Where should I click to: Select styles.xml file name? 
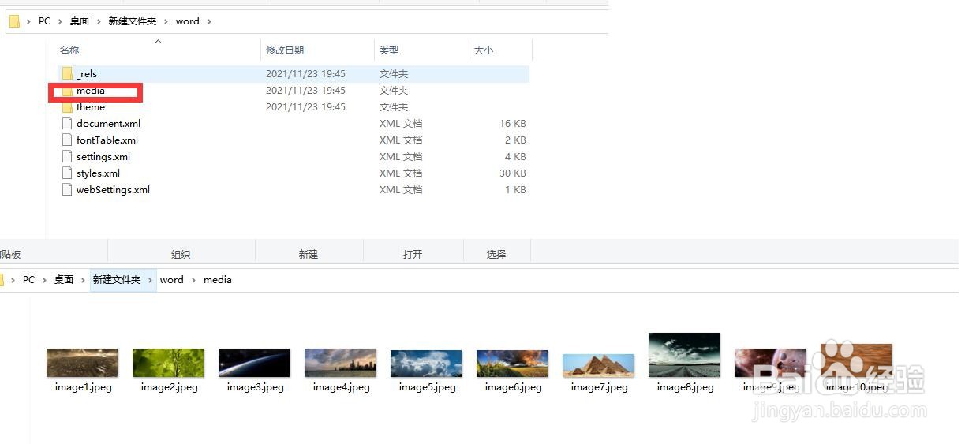[x=99, y=173]
